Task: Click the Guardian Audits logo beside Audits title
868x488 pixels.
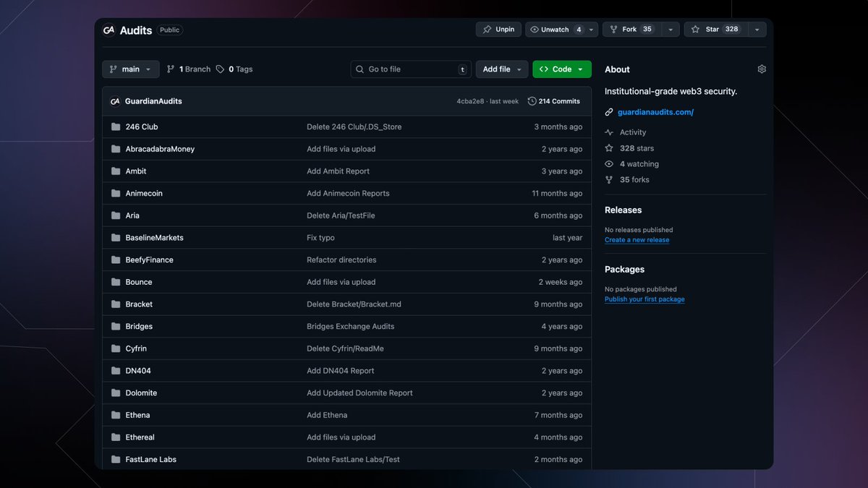Action: 109,30
